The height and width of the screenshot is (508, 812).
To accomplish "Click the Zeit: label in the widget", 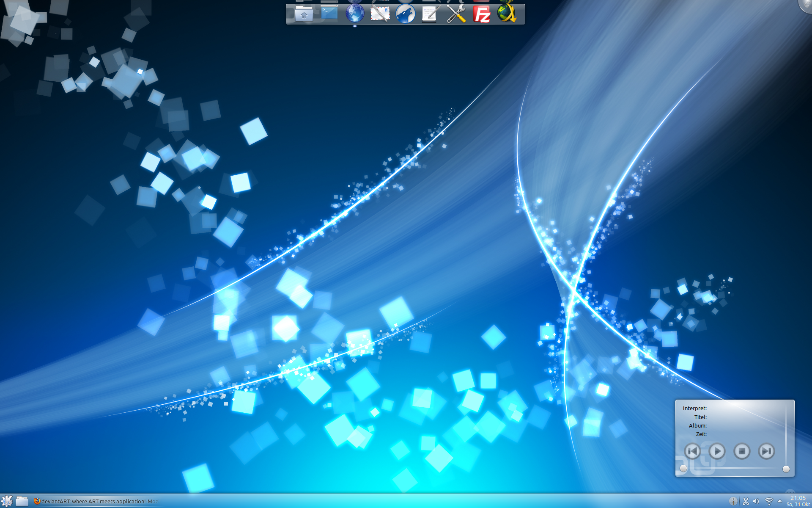I will click(x=702, y=434).
